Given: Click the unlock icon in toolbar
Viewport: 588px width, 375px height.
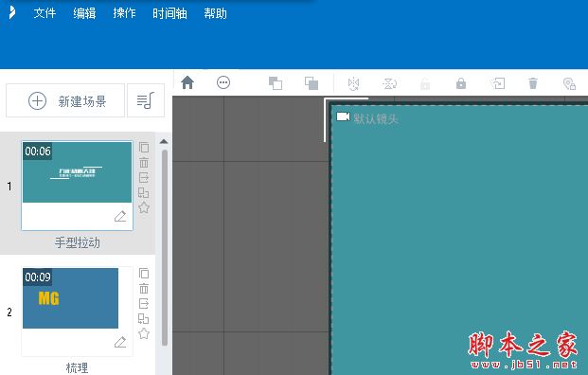Looking at the screenshot, I should [425, 83].
